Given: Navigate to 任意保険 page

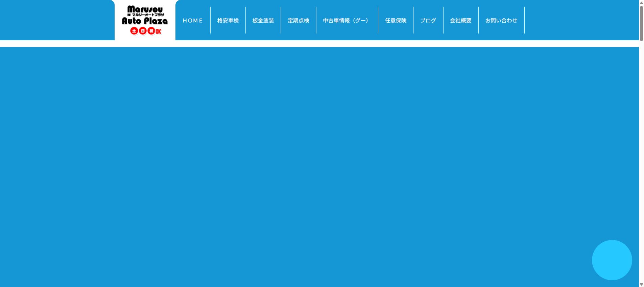Looking at the screenshot, I should coord(396,20).
